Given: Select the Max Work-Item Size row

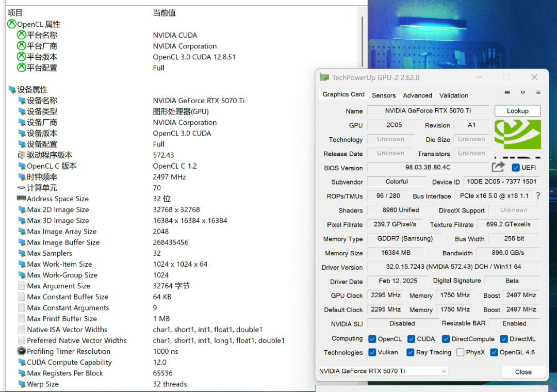Looking at the screenshot, I should [181, 264].
